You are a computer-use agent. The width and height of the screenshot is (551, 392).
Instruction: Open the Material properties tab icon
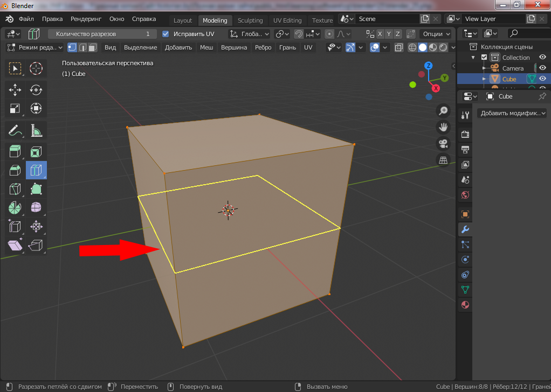click(x=465, y=306)
